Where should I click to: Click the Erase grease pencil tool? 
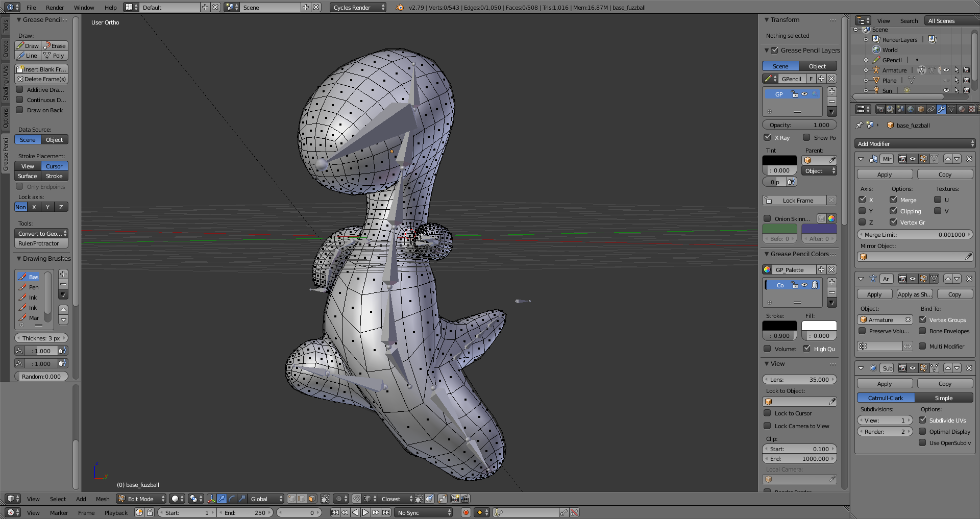pos(55,45)
